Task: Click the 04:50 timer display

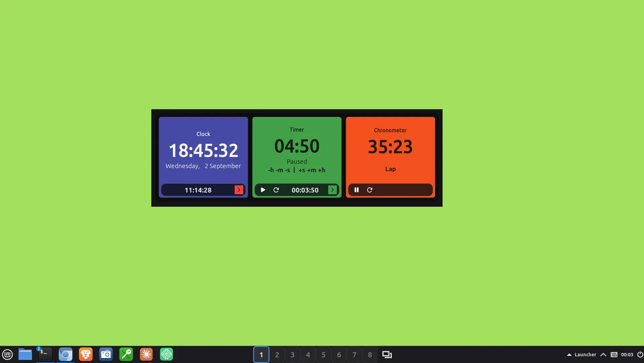Action: tap(297, 146)
